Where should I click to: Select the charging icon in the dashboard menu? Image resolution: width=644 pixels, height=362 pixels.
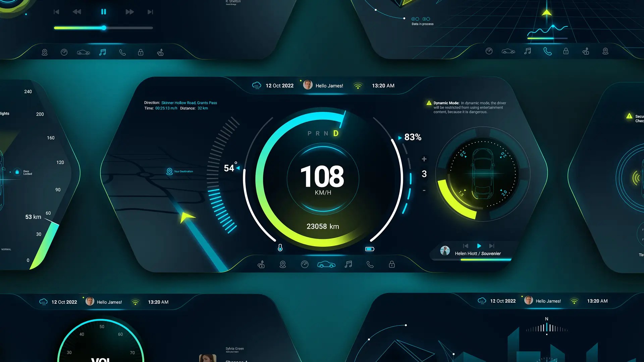(261, 264)
